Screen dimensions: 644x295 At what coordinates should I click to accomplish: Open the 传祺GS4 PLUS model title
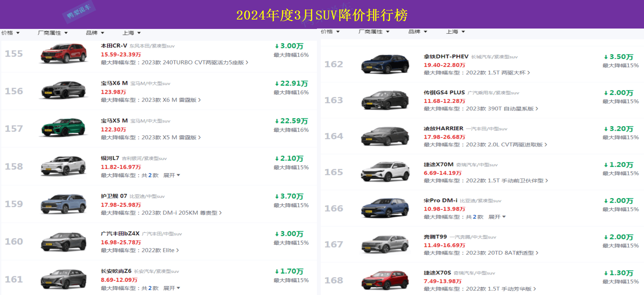point(444,93)
